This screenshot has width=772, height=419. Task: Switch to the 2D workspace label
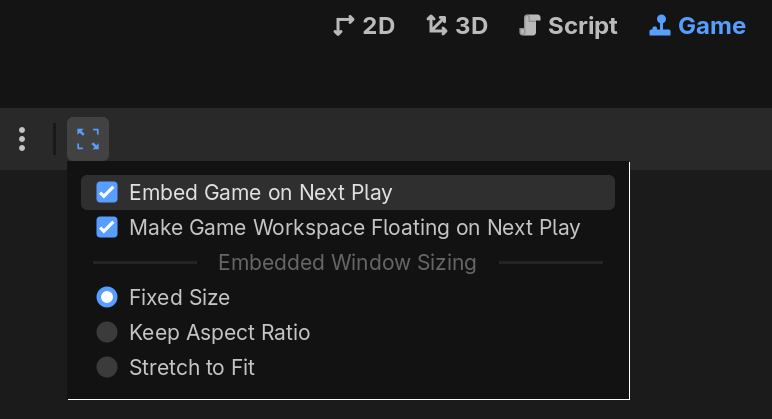[x=379, y=26]
